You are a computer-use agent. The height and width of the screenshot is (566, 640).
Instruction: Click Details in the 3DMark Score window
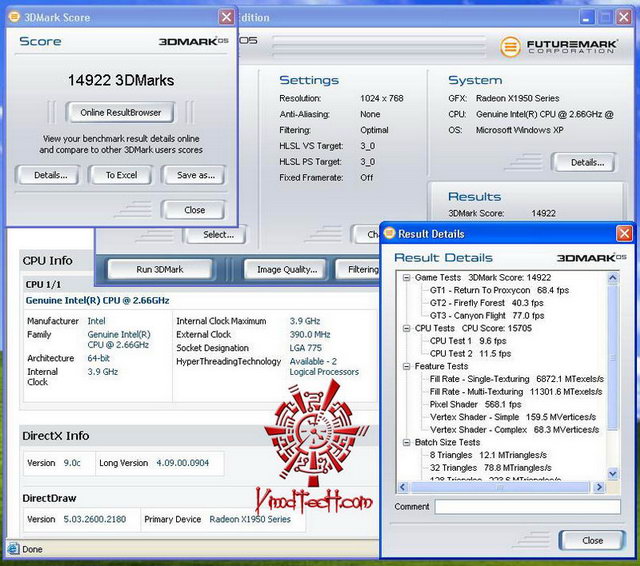pos(50,175)
